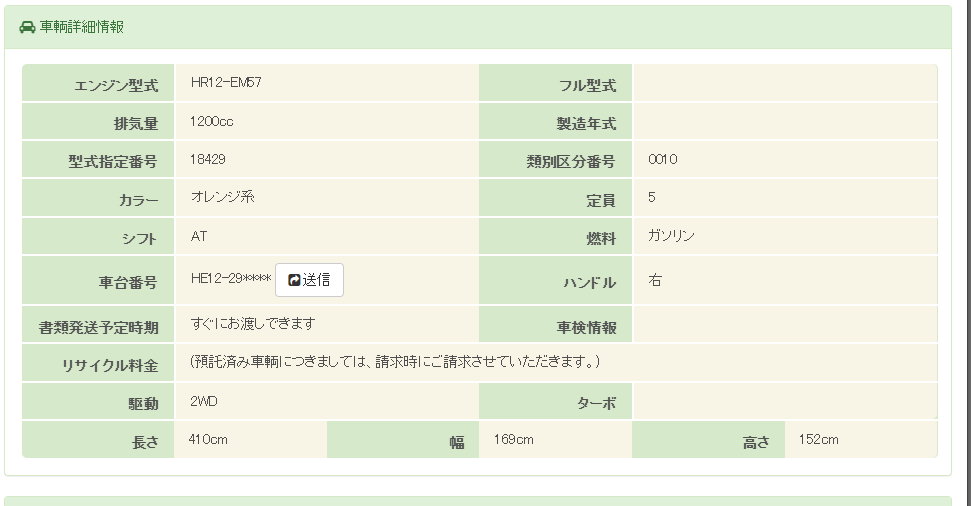Click the 車検情報 label cell
The width and height of the screenshot is (971, 506).
(586, 328)
